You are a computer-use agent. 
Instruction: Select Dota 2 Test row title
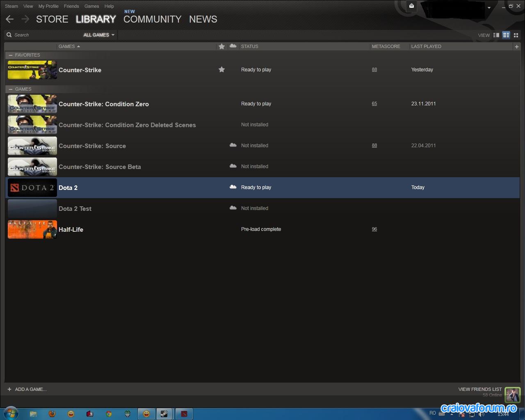(75, 209)
